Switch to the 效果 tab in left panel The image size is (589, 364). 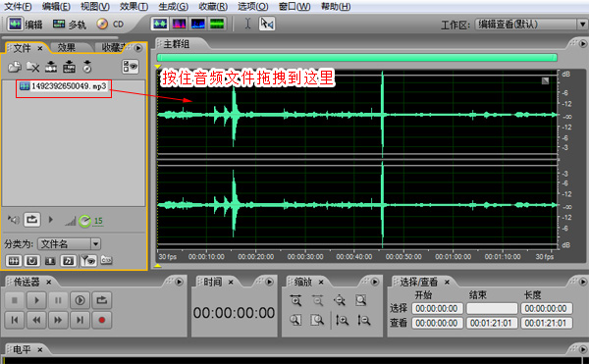[x=67, y=48]
